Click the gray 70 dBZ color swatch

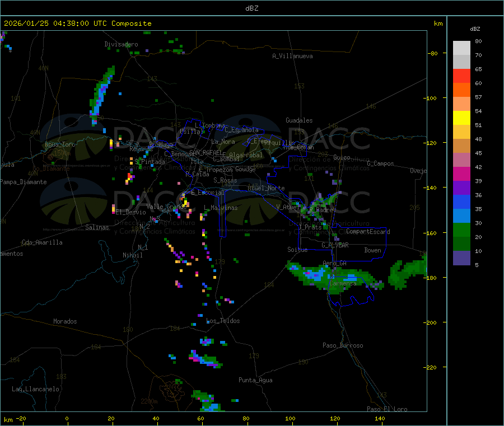point(461,62)
